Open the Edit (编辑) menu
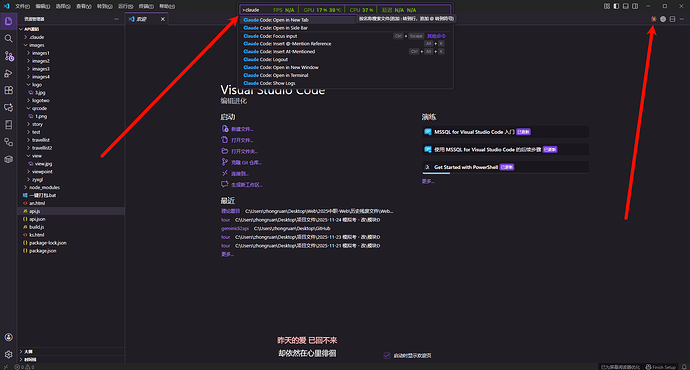Screen dimensions: 690x370 [x=43, y=6]
